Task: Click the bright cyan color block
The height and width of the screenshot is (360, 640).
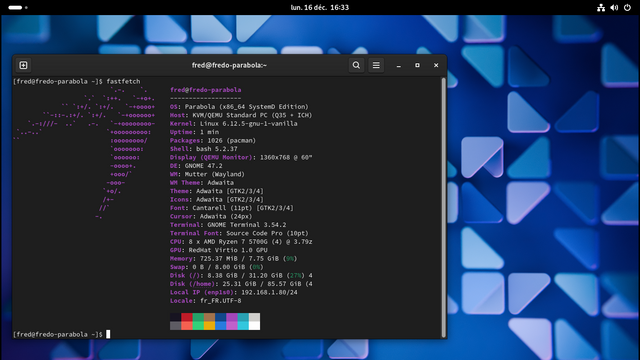Action: coord(243,326)
